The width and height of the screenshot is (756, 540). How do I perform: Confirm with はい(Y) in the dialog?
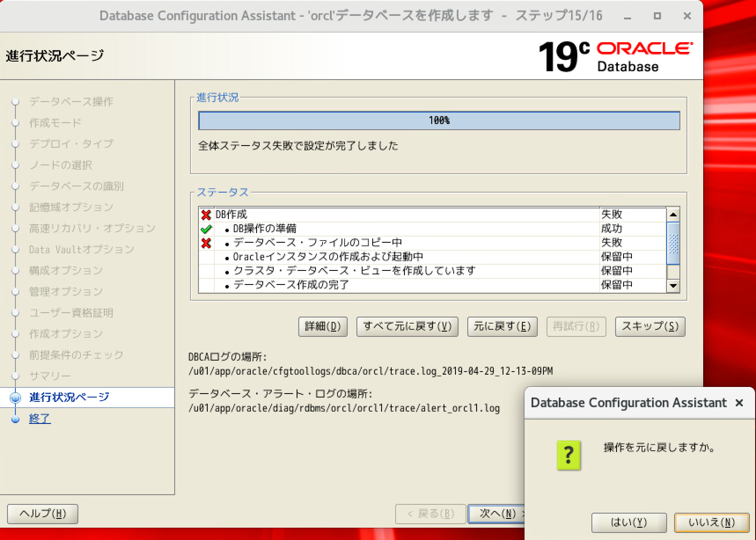tap(629, 522)
